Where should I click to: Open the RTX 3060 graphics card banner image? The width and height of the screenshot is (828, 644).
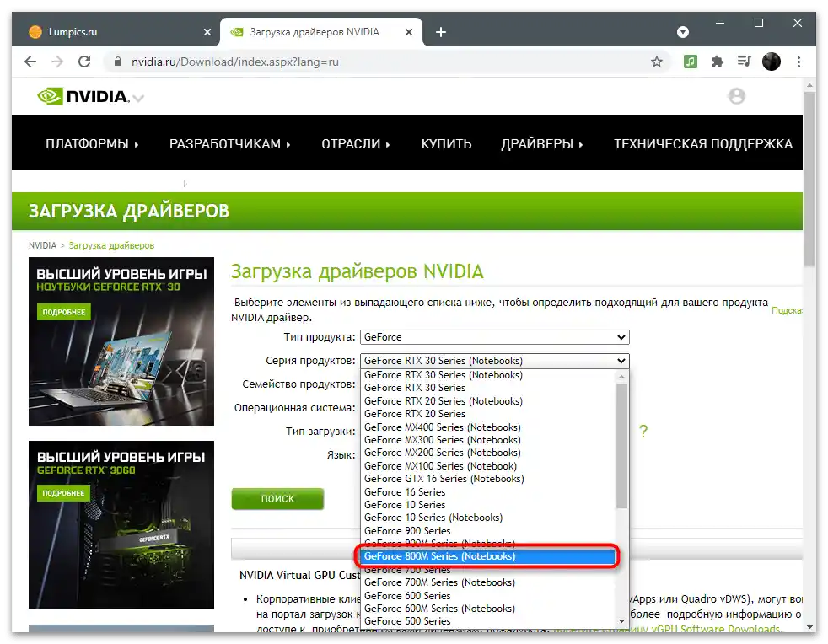[x=121, y=525]
